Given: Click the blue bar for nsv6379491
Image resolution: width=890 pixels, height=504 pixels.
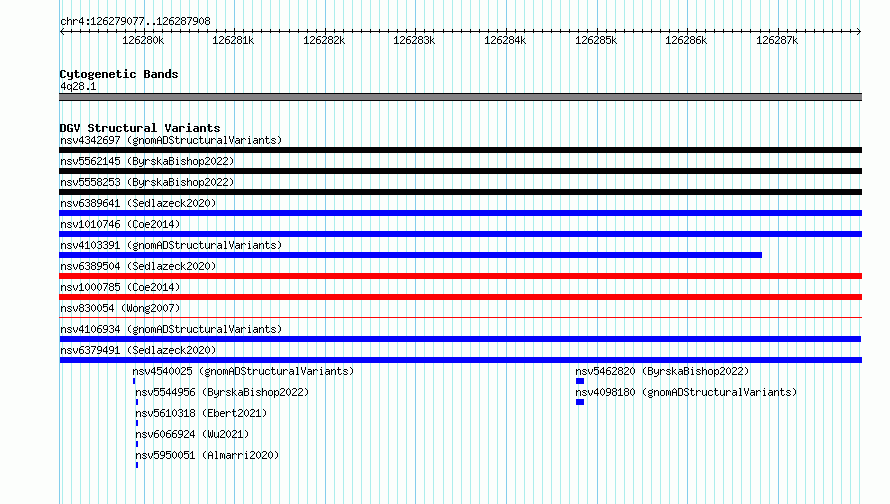Looking at the screenshot, I should tap(460, 360).
